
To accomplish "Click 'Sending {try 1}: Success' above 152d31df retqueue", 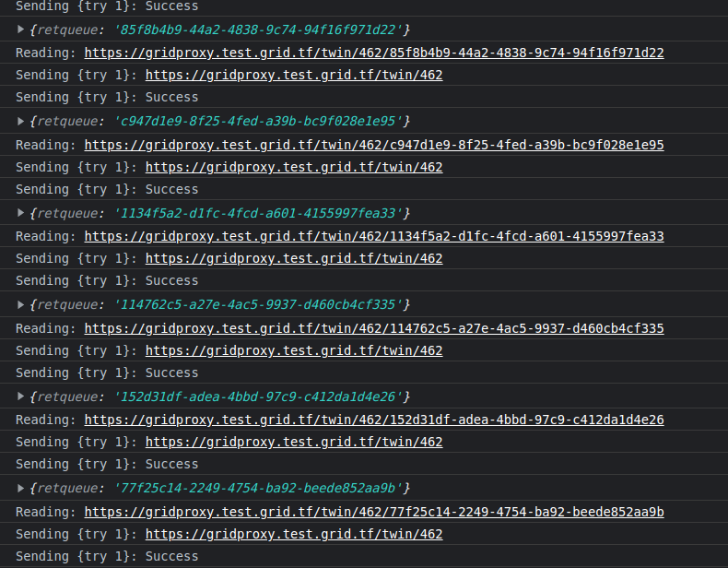I will click(107, 373).
